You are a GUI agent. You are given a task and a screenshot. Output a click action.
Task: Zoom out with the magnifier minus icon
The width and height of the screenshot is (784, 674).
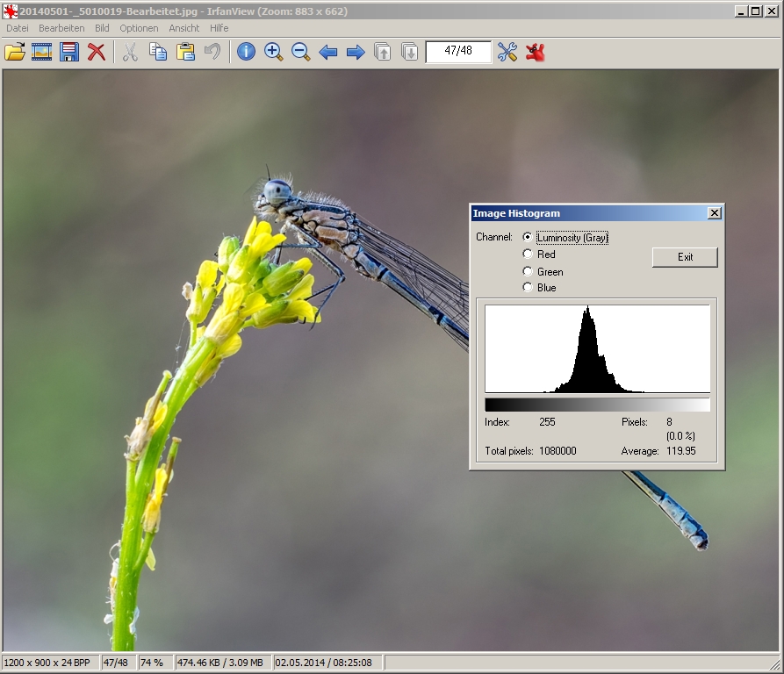click(x=300, y=52)
